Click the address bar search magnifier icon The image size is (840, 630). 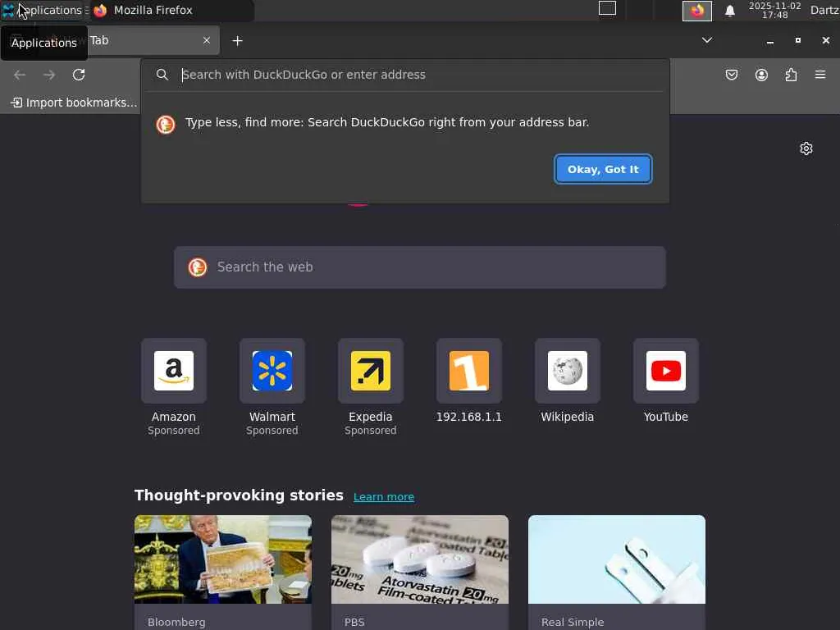click(162, 75)
